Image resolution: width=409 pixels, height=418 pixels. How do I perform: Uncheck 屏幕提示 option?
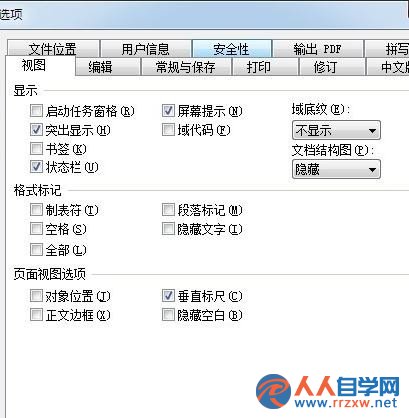pos(168,111)
